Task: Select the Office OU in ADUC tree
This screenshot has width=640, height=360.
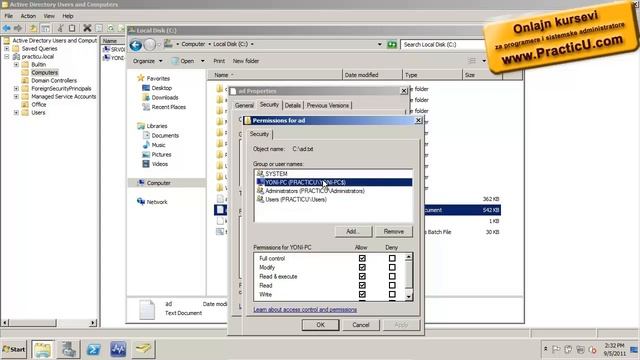Action: [x=39, y=104]
